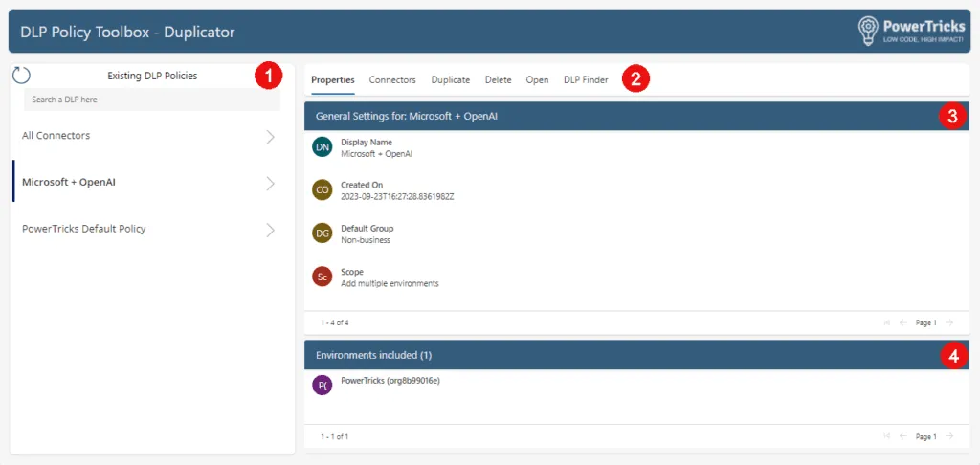Click the DG Default Group avatar icon
980x465 pixels.
click(322, 233)
